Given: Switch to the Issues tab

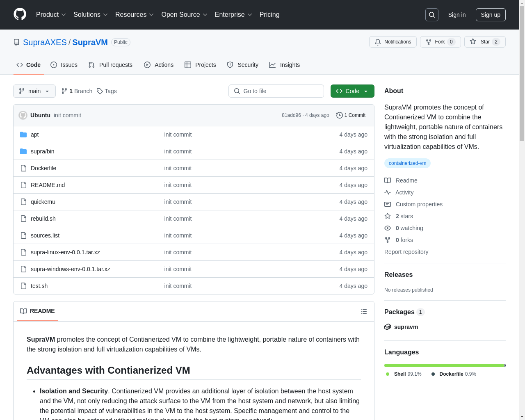Looking at the screenshot, I should point(64,65).
